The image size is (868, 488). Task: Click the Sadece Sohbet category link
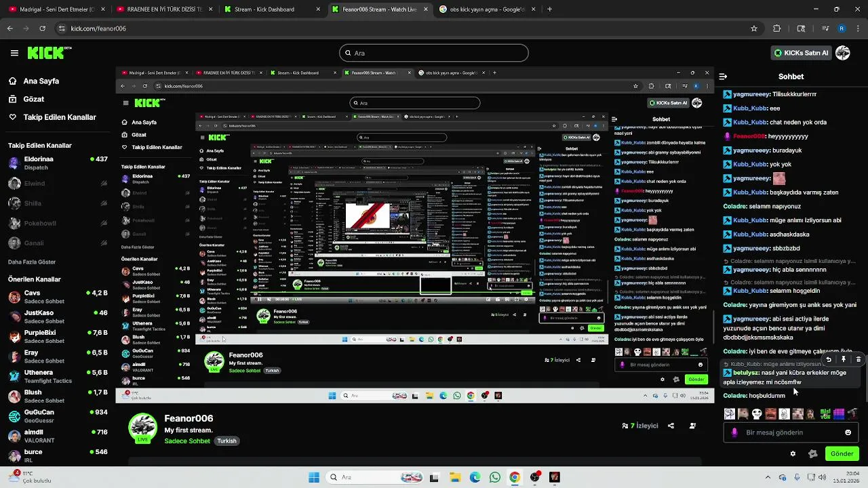(x=187, y=441)
